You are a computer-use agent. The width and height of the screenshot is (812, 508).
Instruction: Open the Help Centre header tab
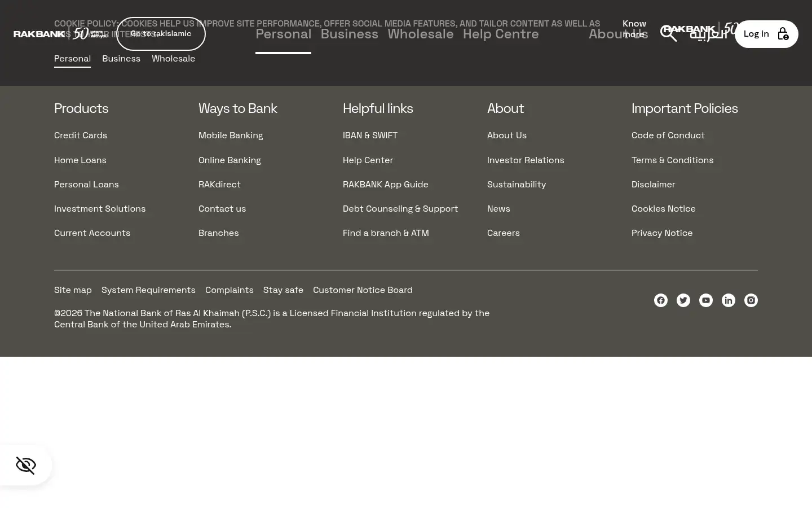[501, 34]
